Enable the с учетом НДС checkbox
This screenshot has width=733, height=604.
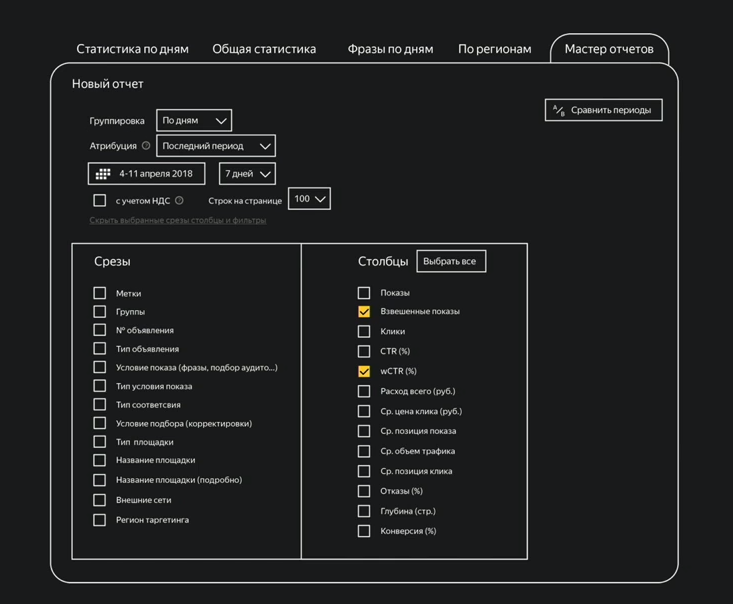[100, 200]
